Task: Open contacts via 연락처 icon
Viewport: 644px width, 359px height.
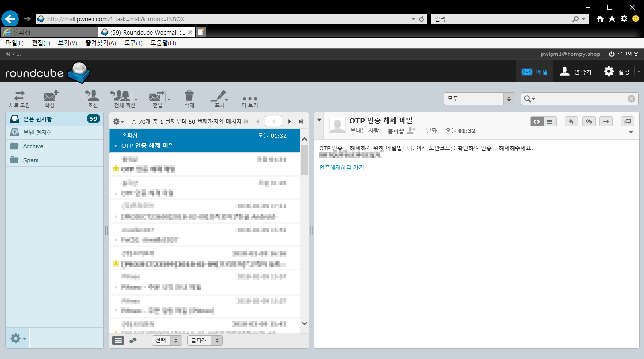Action: (x=575, y=72)
